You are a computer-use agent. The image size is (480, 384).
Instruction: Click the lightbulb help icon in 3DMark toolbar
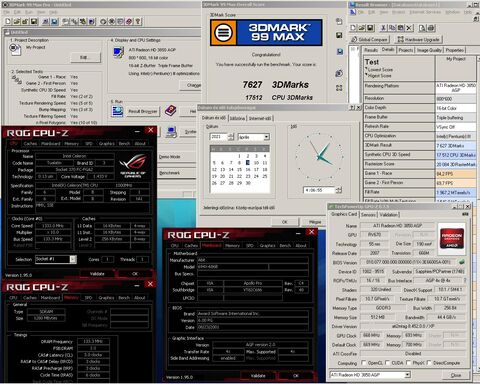click(x=138, y=22)
